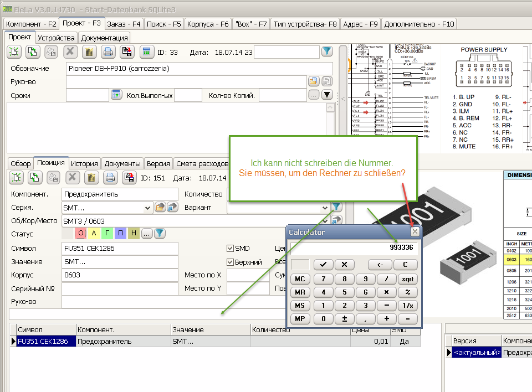The width and height of the screenshot is (532, 392).
Task: Click calculator confirm checkmark button
Action: click(x=323, y=265)
